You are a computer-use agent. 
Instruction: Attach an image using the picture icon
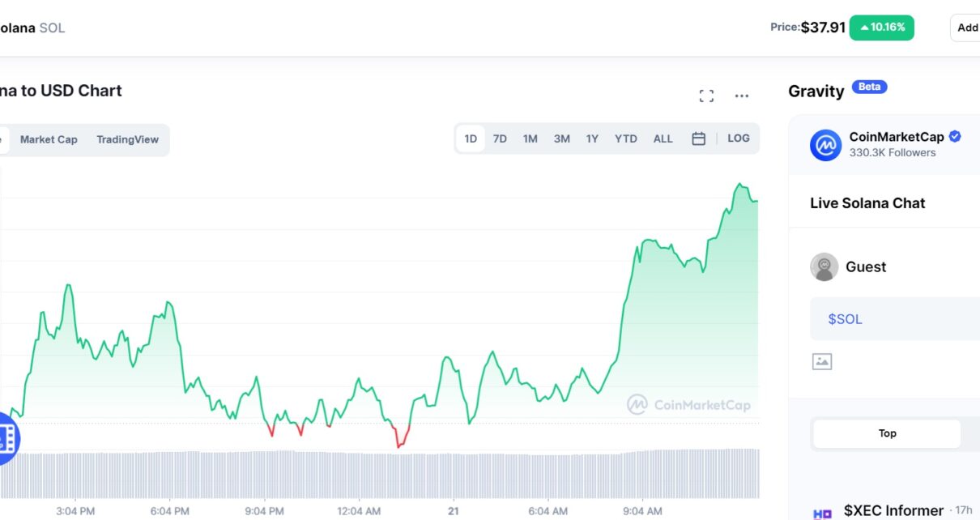(x=822, y=362)
